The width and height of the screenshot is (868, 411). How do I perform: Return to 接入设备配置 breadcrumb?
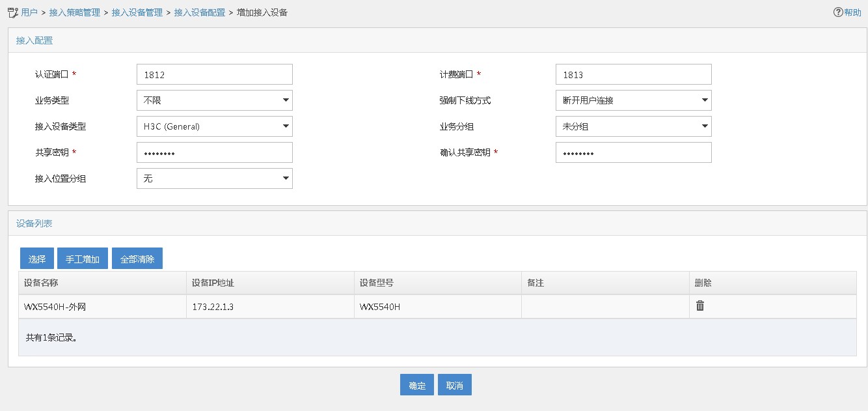click(200, 12)
